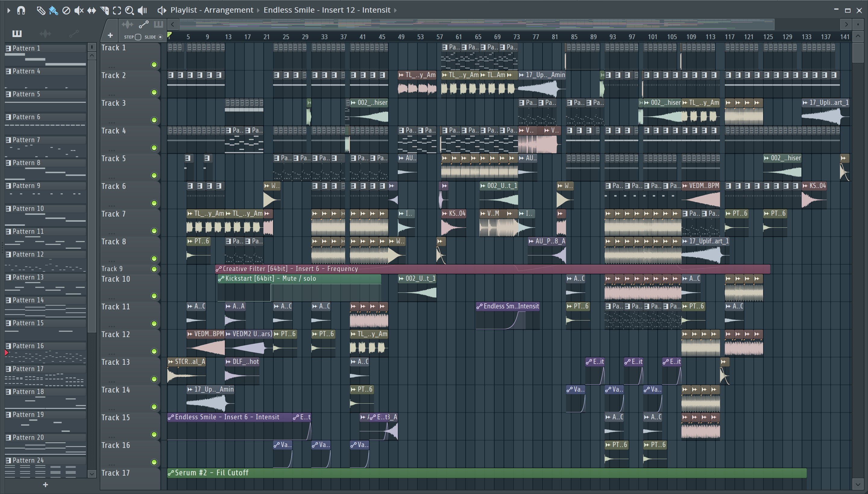
Task: Show automation clips in the picker panel
Action: click(74, 34)
